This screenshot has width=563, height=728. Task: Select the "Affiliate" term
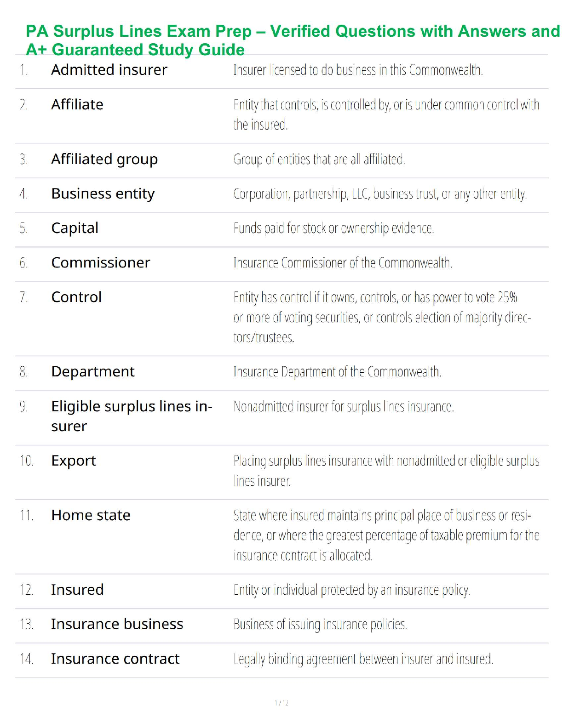[x=77, y=105]
